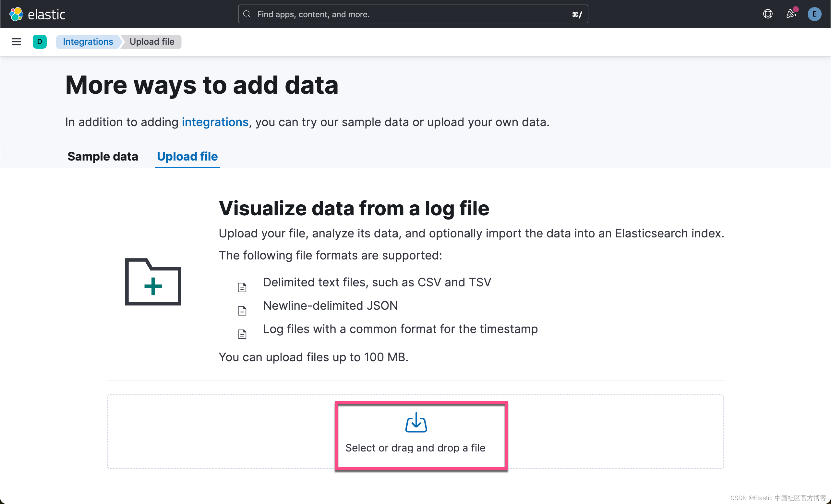831x504 pixels.
Task: Click the Upload file breadcrumb
Action: 151,42
